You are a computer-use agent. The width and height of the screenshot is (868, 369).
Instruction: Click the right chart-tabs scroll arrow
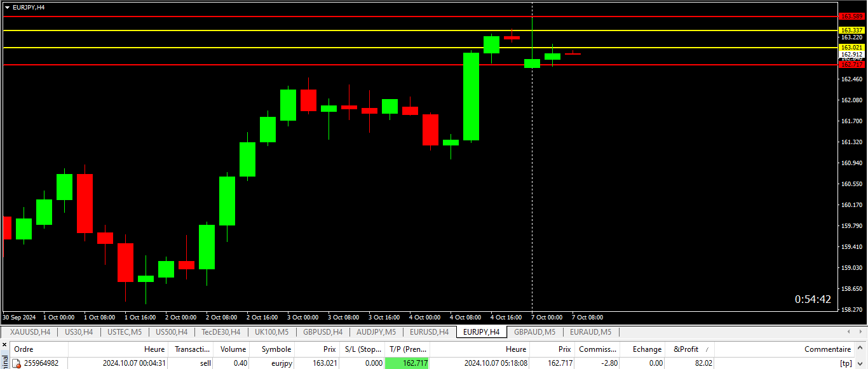860,332
